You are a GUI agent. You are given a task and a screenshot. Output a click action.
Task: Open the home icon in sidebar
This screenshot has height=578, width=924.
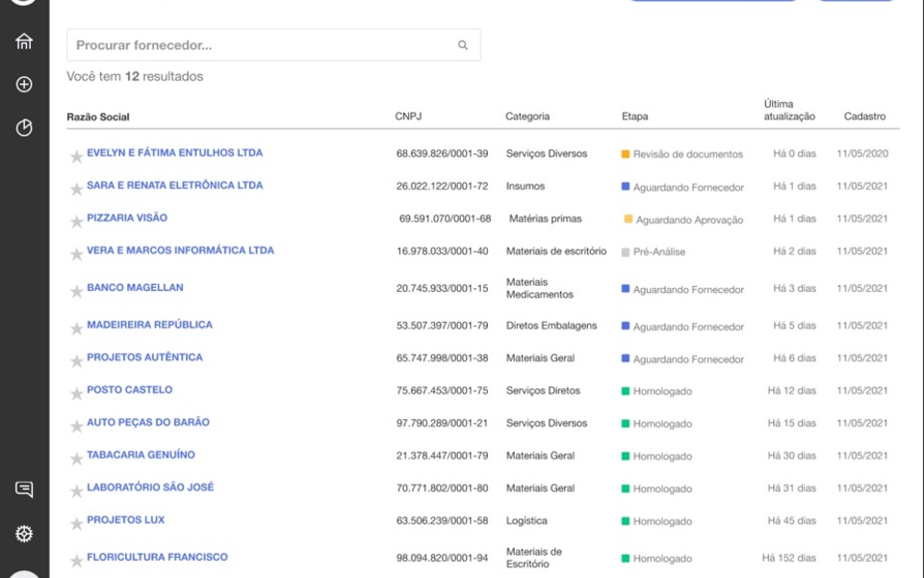click(24, 40)
